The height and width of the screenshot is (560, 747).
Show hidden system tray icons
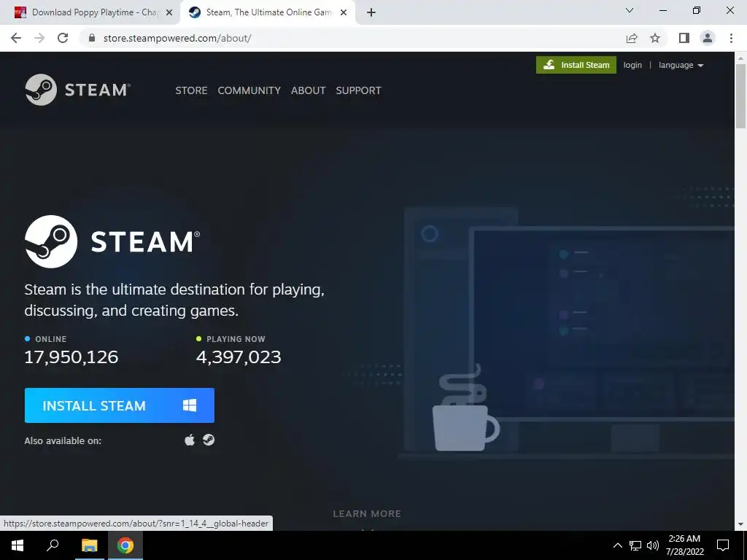(x=617, y=545)
